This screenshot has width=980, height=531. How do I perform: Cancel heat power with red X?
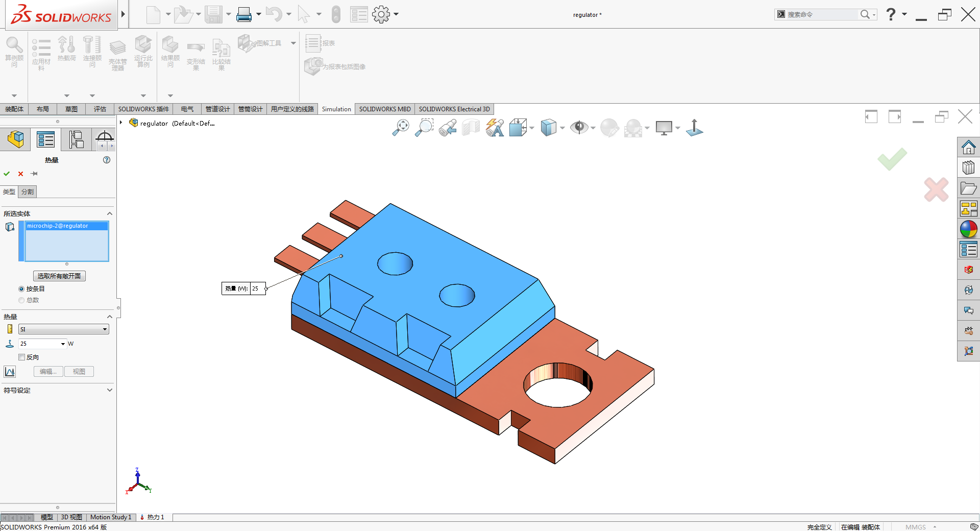pos(21,174)
